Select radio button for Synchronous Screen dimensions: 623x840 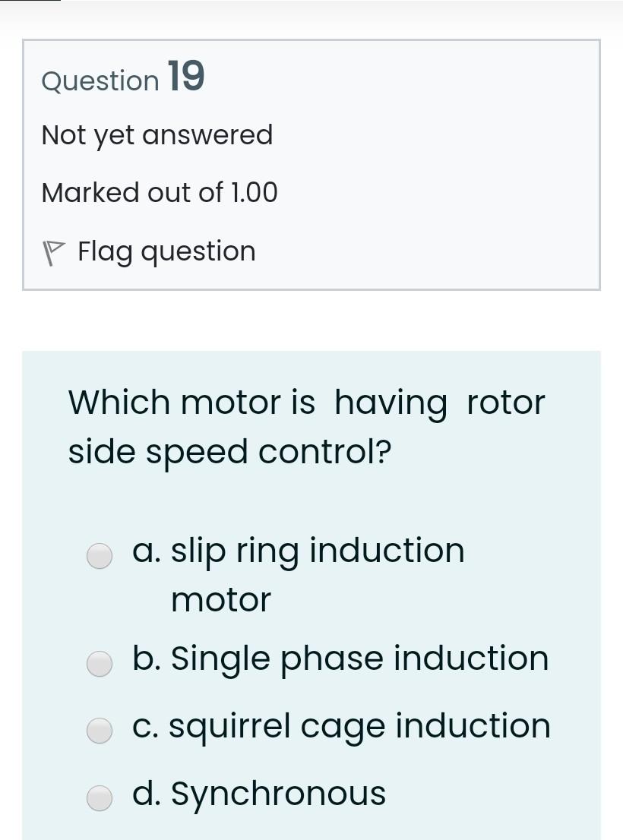coord(100,798)
